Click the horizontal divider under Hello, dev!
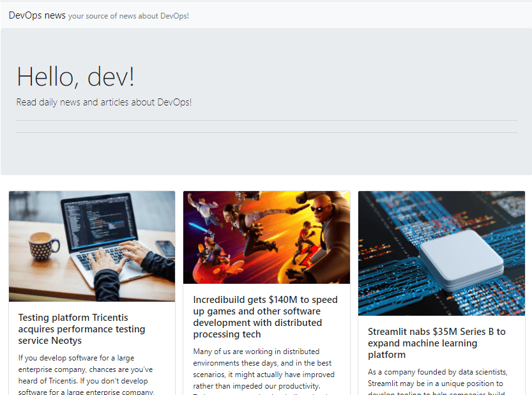This screenshot has height=395, width=532. pyautogui.click(x=266, y=121)
